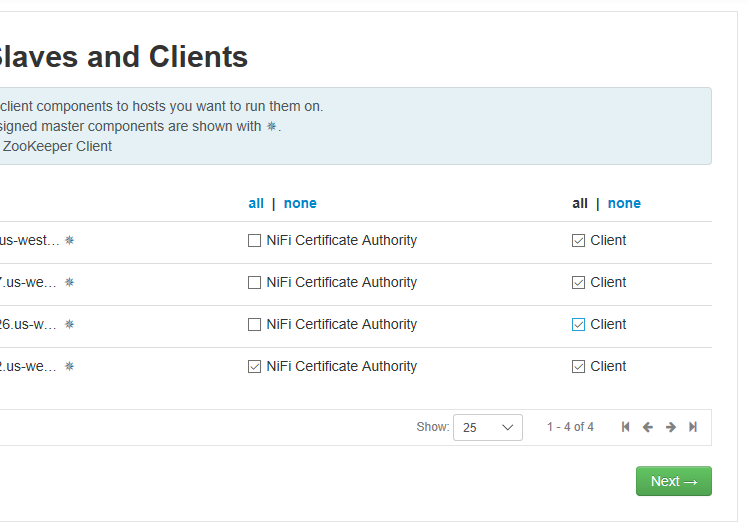Toggle Client checkbox in third row

[x=579, y=325]
